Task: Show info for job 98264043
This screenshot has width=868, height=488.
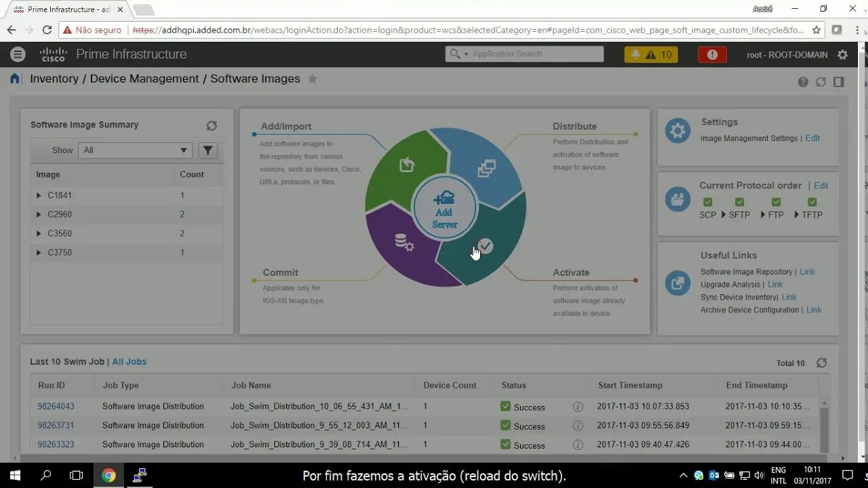Action: [x=578, y=407]
